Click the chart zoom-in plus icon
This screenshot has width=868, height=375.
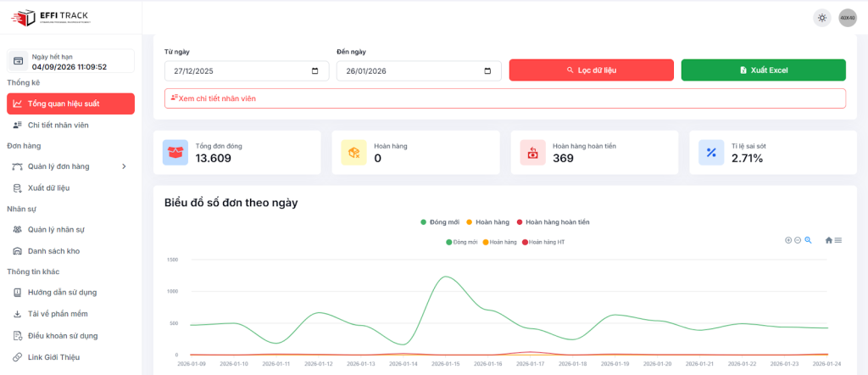tap(788, 240)
